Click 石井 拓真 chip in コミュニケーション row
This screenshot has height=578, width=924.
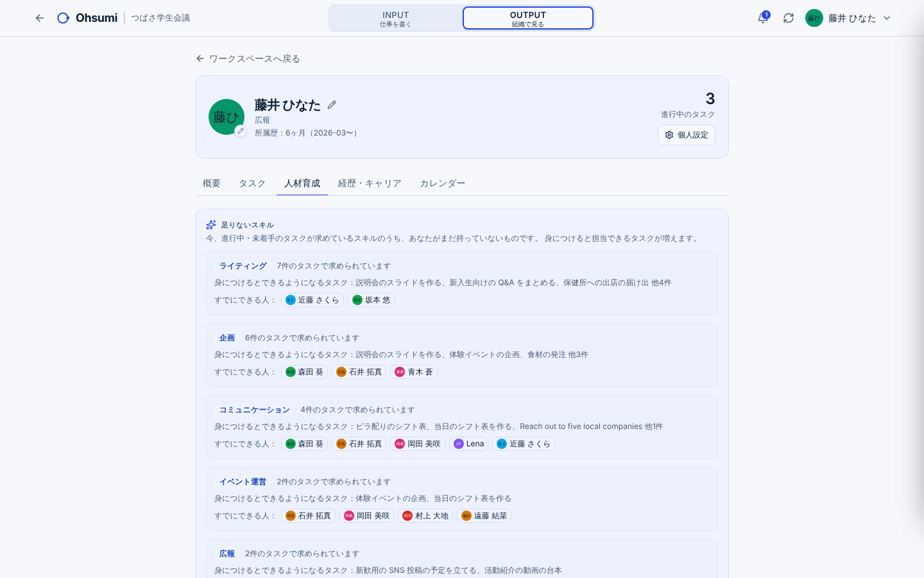point(359,444)
